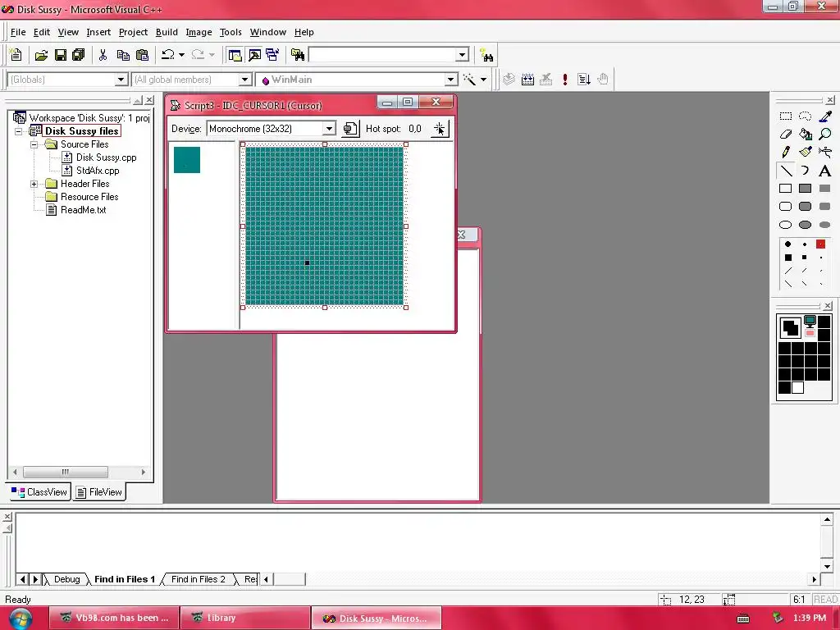Open the Globals class dropdown
The height and width of the screenshot is (630, 840).
tap(121, 80)
